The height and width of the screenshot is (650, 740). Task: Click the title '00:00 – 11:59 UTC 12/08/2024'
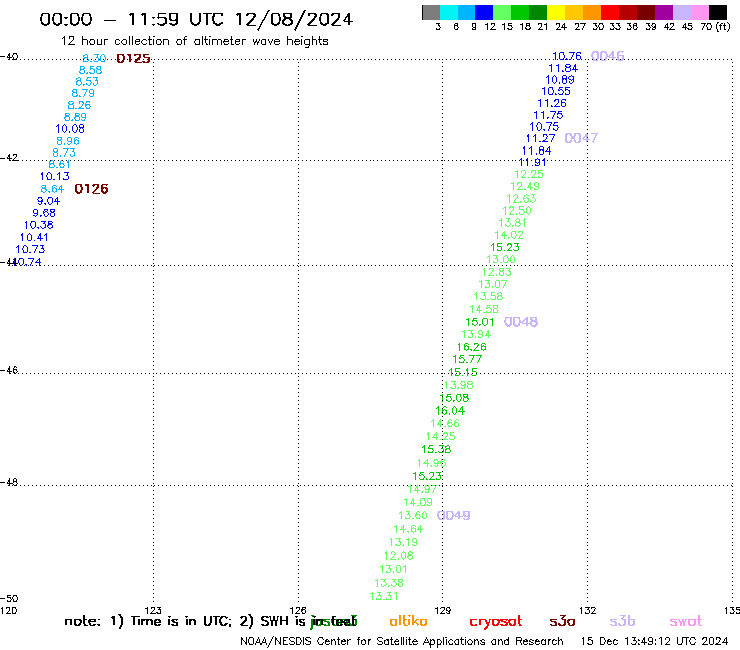(196, 19)
